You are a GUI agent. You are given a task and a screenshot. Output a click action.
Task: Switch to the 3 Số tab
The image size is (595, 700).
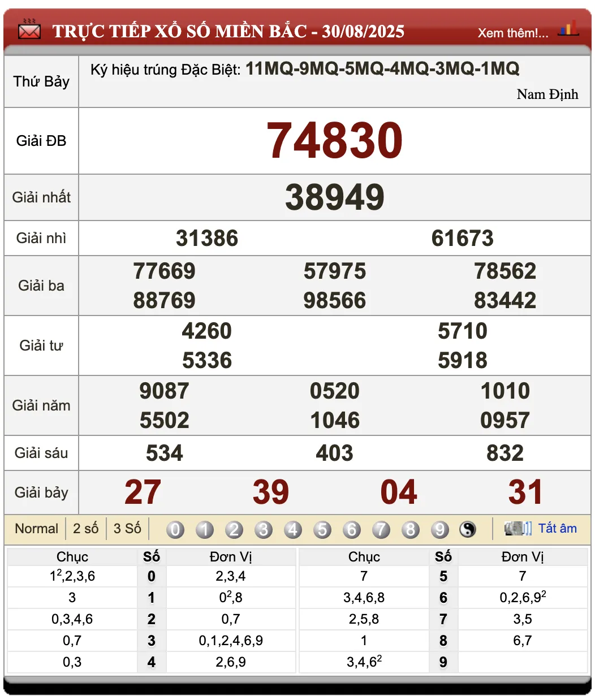tap(127, 528)
